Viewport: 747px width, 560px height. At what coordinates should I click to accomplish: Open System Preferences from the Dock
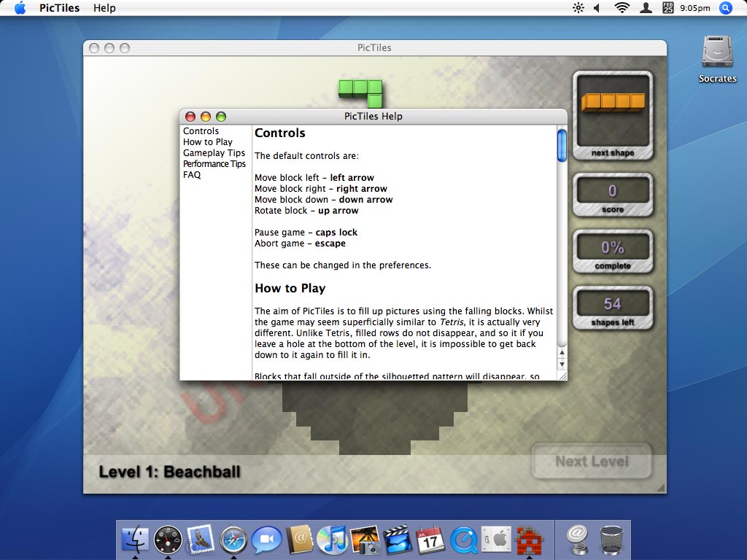496,540
